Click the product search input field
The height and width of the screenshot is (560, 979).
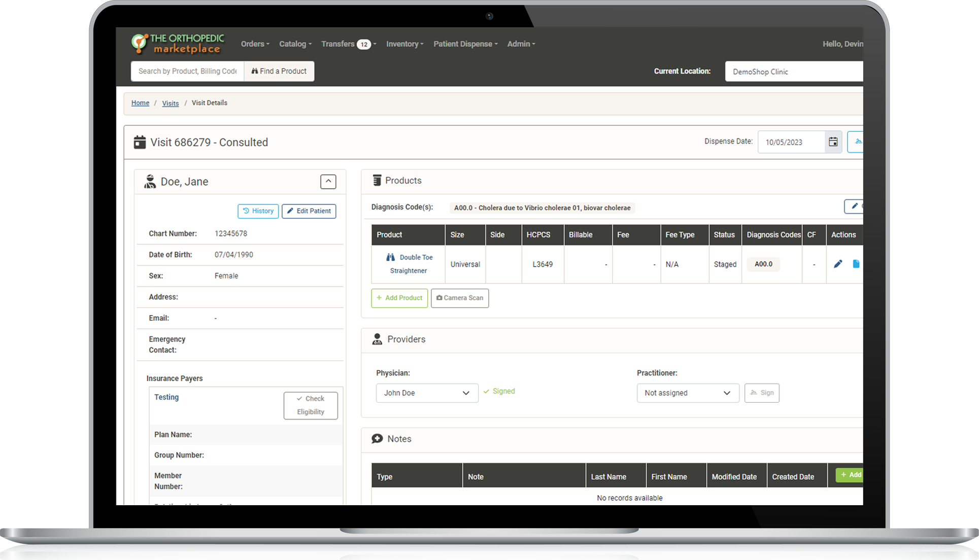187,72
